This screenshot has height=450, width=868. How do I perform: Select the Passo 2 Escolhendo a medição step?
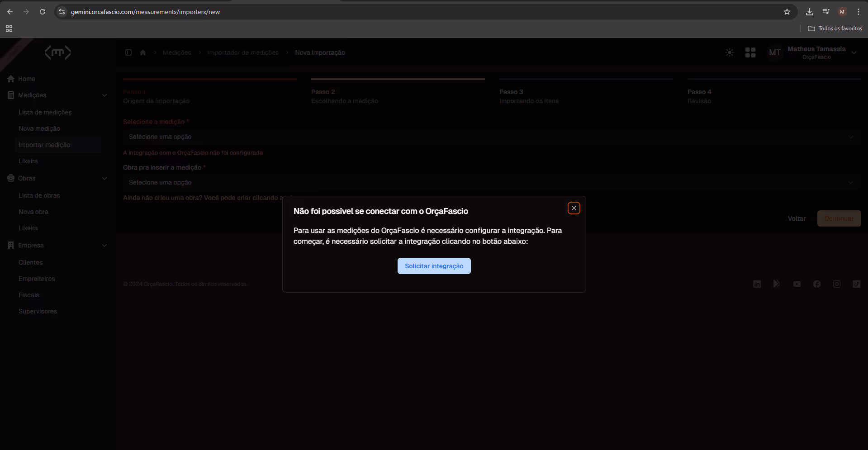pyautogui.click(x=398, y=92)
